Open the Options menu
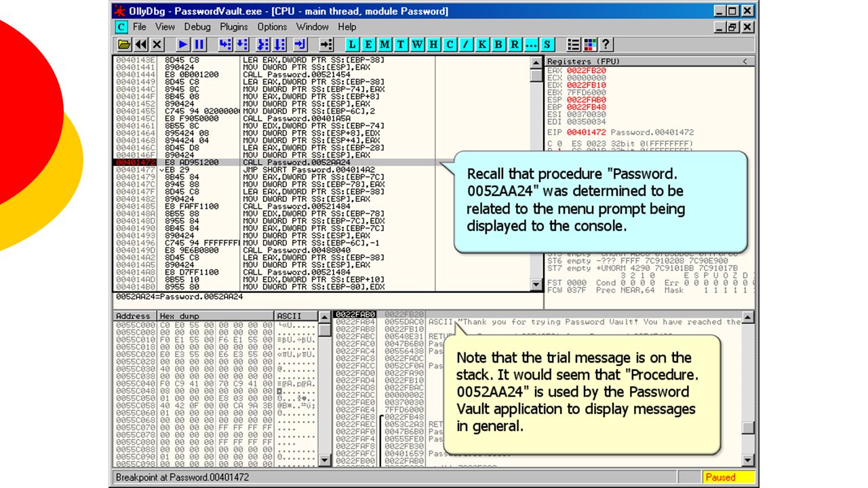868x488 pixels. point(272,27)
